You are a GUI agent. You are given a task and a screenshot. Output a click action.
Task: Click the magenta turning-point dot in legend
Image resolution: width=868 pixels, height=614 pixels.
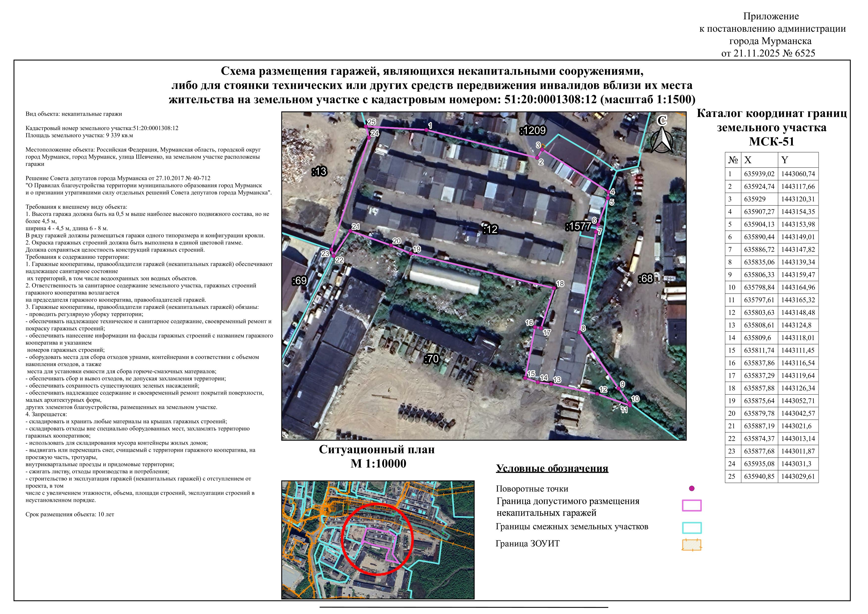692,488
